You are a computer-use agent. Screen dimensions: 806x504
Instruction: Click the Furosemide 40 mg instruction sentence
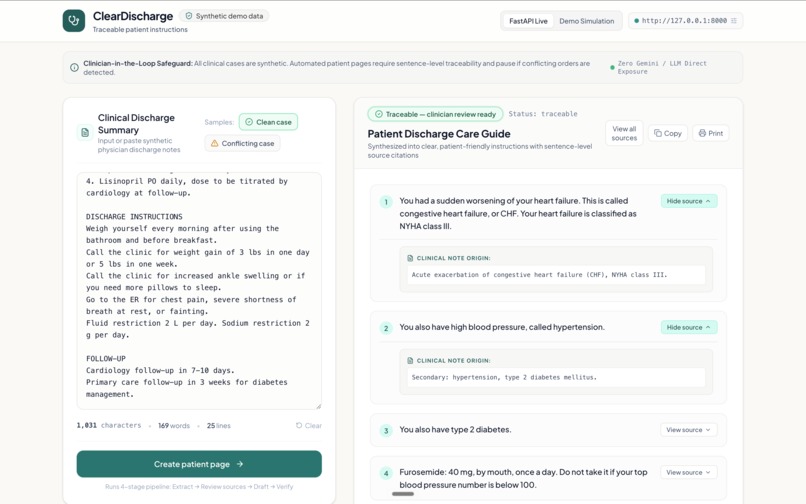click(523, 478)
